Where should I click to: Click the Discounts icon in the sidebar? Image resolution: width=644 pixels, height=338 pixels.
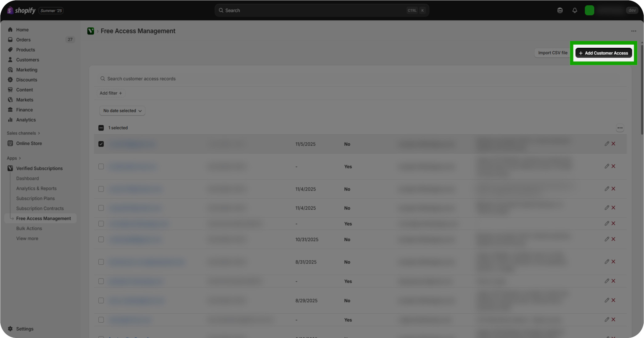pyautogui.click(x=10, y=80)
